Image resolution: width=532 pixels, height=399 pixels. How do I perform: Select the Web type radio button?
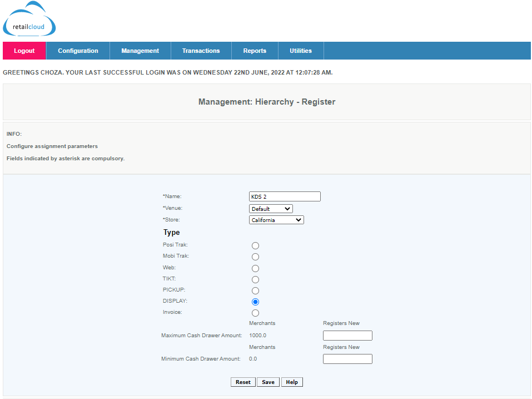coord(256,268)
